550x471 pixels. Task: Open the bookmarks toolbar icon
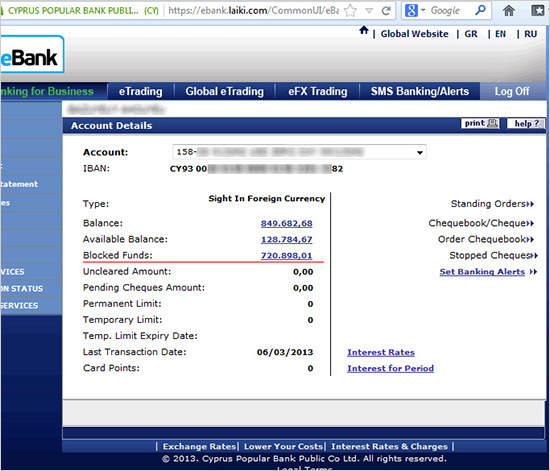pos(537,11)
